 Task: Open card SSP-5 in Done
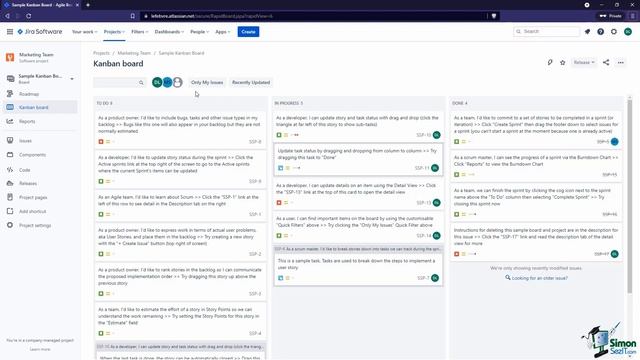[536, 129]
